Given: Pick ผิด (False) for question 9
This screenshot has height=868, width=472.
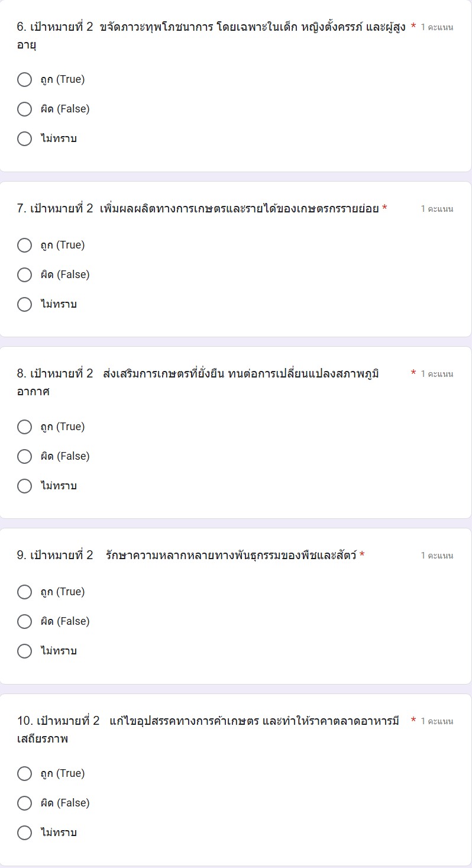Looking at the screenshot, I should [25, 621].
